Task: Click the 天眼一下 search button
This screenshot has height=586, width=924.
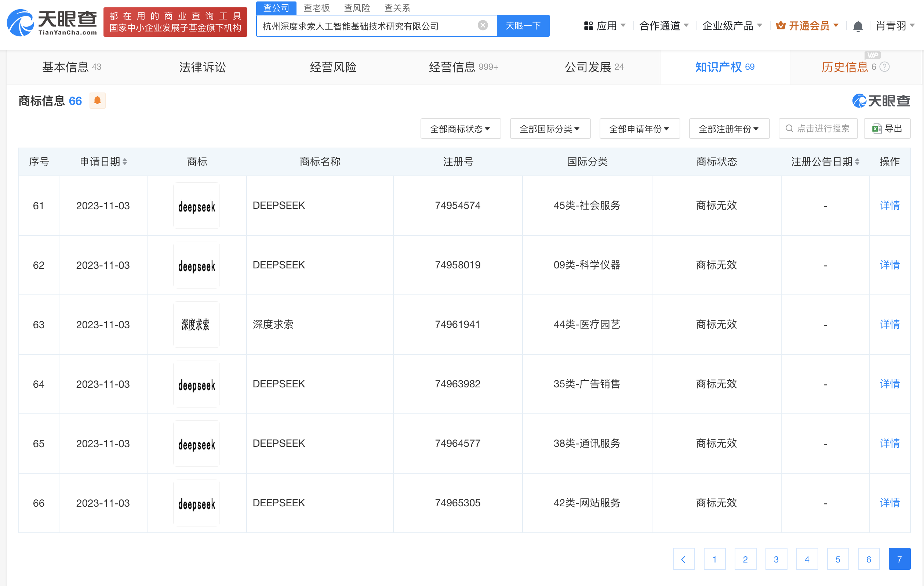Action: pos(523,26)
